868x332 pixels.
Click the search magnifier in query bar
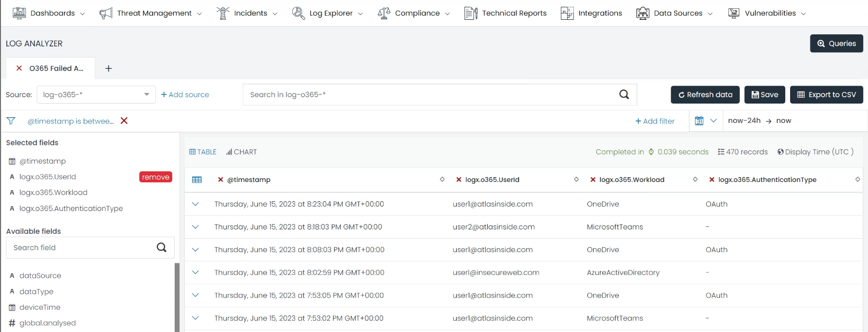tap(624, 94)
